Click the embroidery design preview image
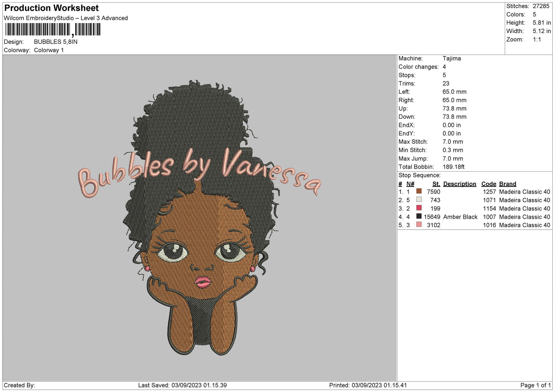 click(x=200, y=218)
